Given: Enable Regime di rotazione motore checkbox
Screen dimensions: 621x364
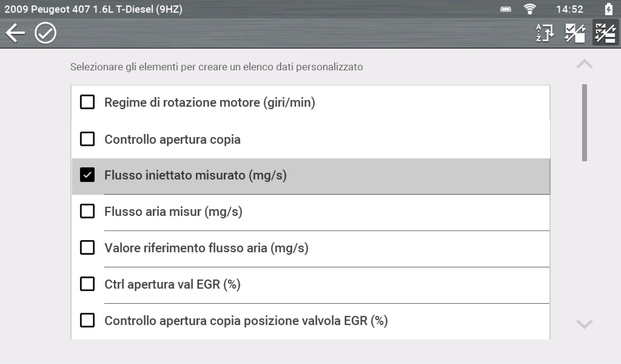Looking at the screenshot, I should pyautogui.click(x=87, y=102).
